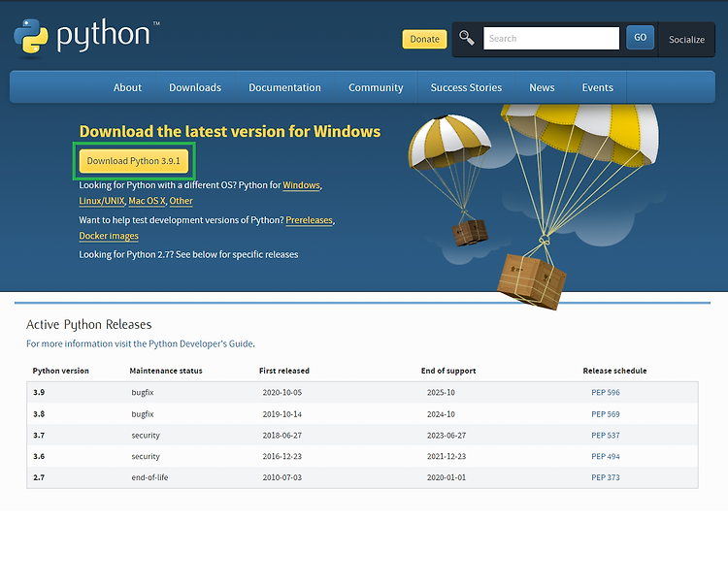
Task: Select version 3.6 cell
Action: (39, 457)
